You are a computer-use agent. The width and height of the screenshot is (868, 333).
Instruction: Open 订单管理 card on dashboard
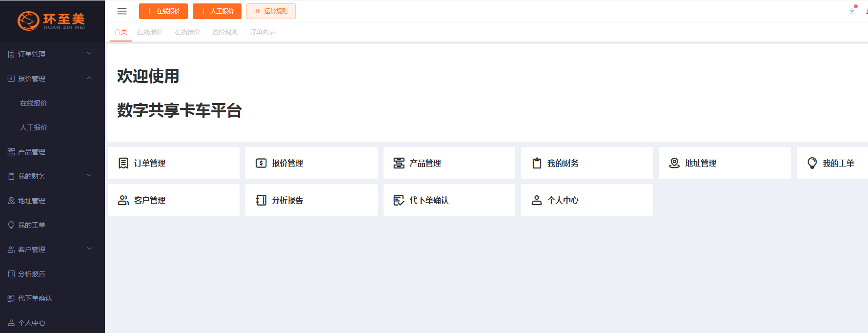tap(174, 163)
